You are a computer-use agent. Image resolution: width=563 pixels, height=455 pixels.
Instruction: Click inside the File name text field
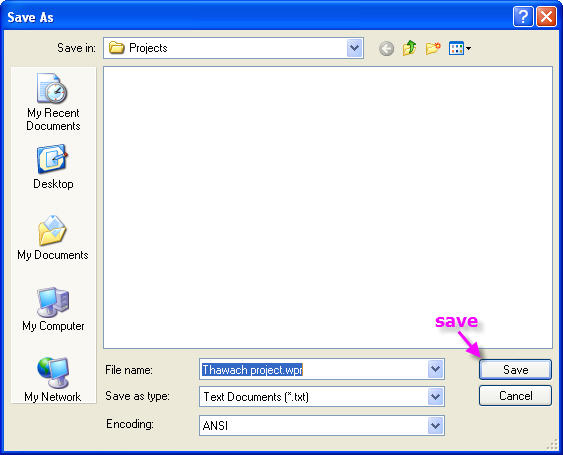313,369
